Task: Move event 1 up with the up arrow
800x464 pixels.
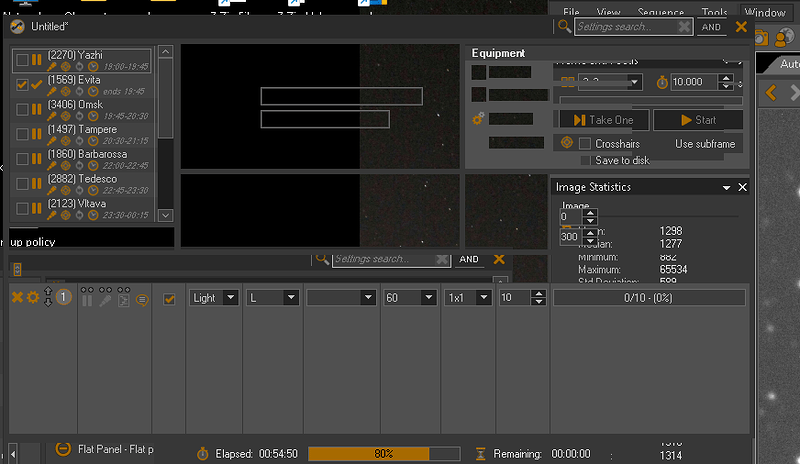Action: (x=48, y=291)
